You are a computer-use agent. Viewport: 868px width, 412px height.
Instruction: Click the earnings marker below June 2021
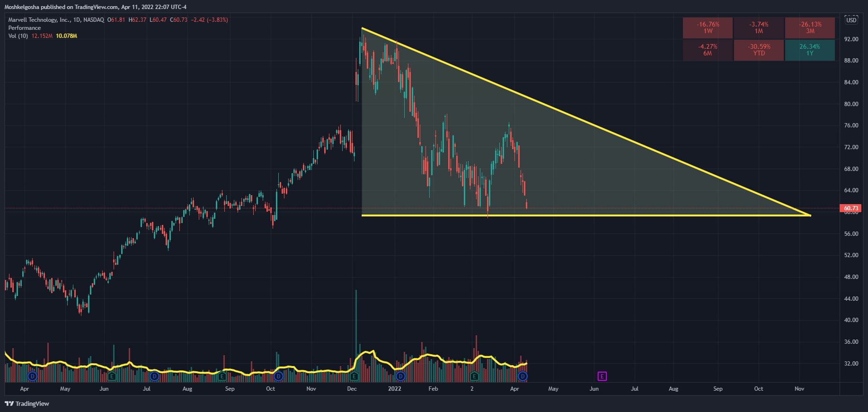point(112,376)
